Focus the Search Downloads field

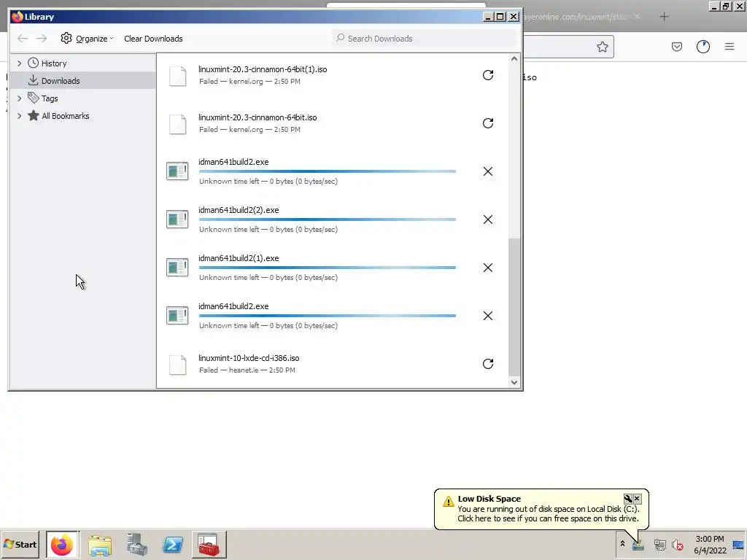(425, 39)
